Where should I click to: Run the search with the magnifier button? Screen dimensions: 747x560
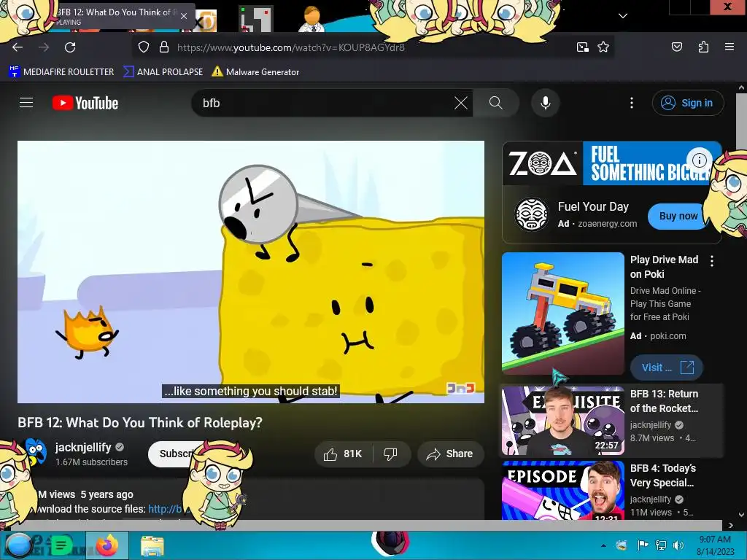pos(495,103)
